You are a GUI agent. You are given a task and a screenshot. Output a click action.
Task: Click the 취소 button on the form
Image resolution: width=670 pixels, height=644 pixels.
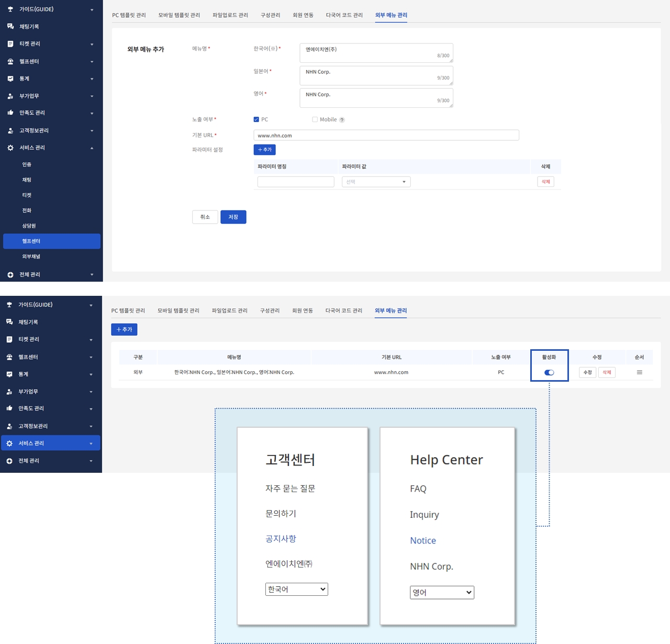(x=205, y=217)
